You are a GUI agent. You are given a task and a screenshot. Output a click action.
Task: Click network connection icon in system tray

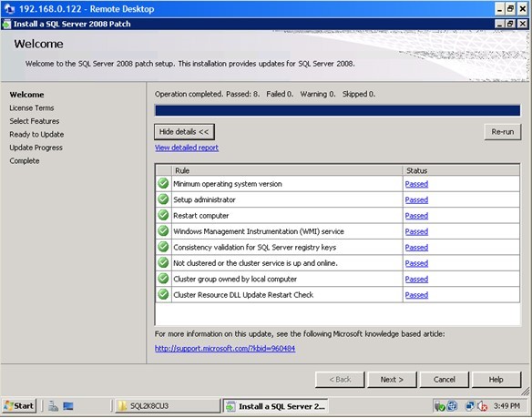point(470,406)
